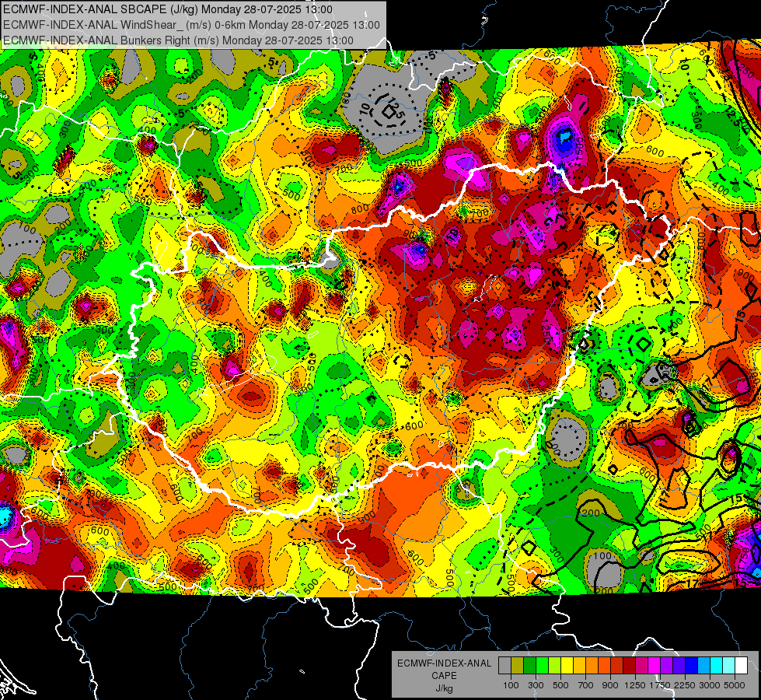Click the 500 legend tick label
This screenshot has width=761, height=700.
[x=560, y=685]
